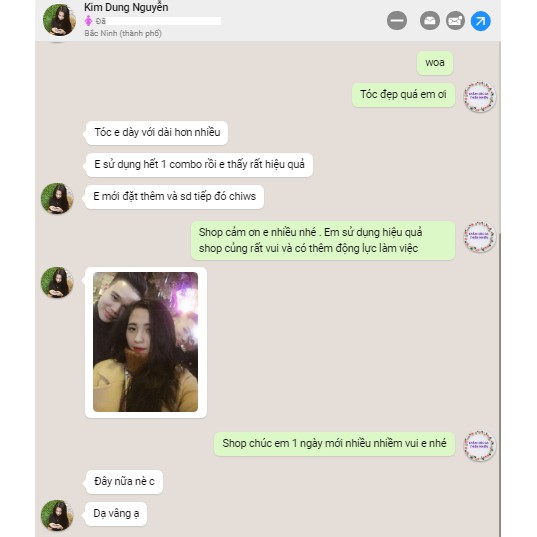This screenshot has width=537, height=537.
Task: Open the shared couple photo thumbnail
Action: point(145,342)
